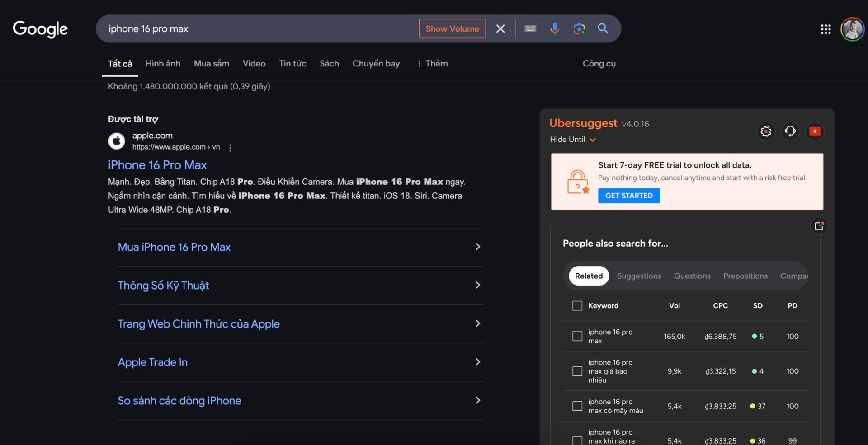Tick checkbox for "iphone 16 pro max" keyword

coord(577,336)
